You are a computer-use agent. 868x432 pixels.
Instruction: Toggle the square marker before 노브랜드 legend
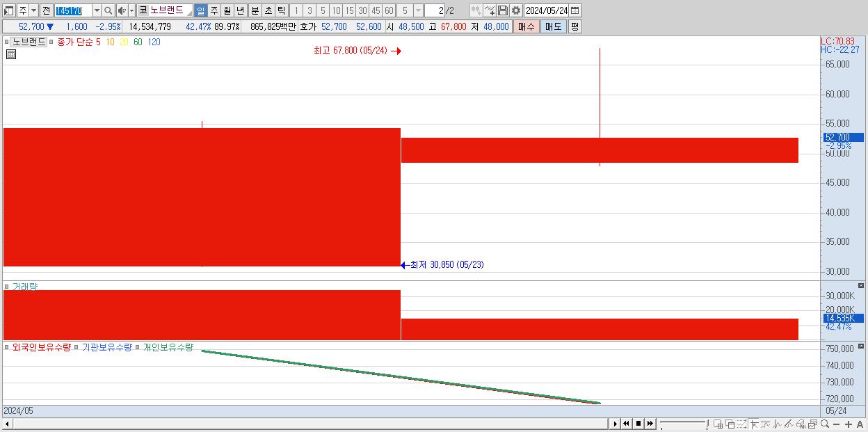coord(7,42)
